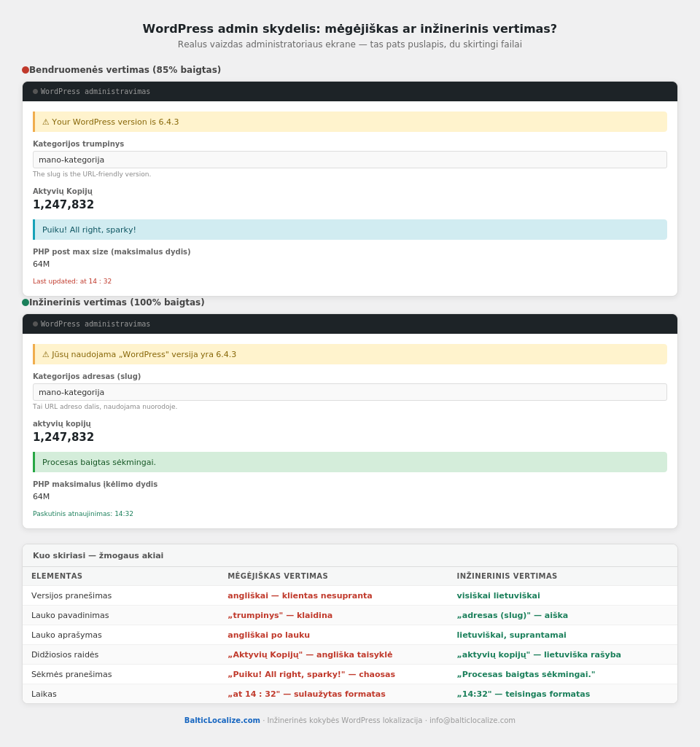Click the grey dot in the second WordPress administravimas bar

(x=35, y=324)
